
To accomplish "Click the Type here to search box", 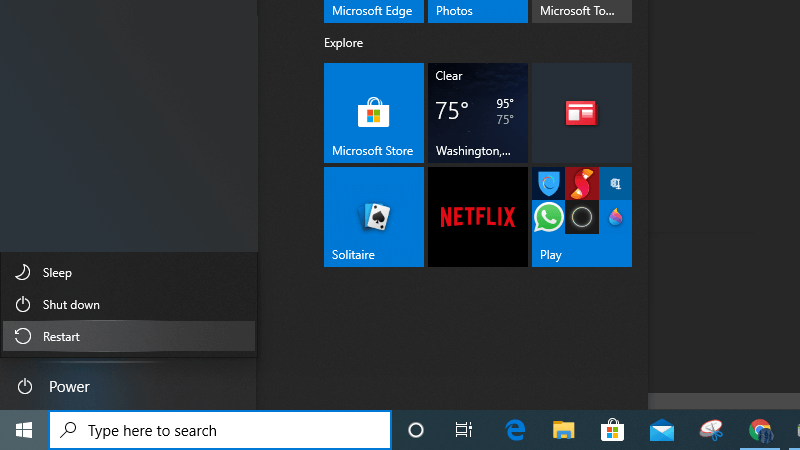I will pos(220,430).
